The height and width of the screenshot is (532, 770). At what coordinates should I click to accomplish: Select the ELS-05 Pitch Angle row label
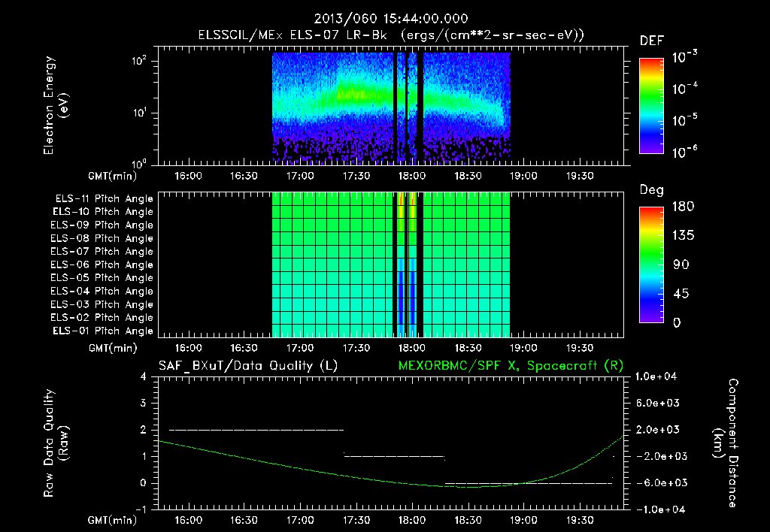pyautogui.click(x=102, y=278)
